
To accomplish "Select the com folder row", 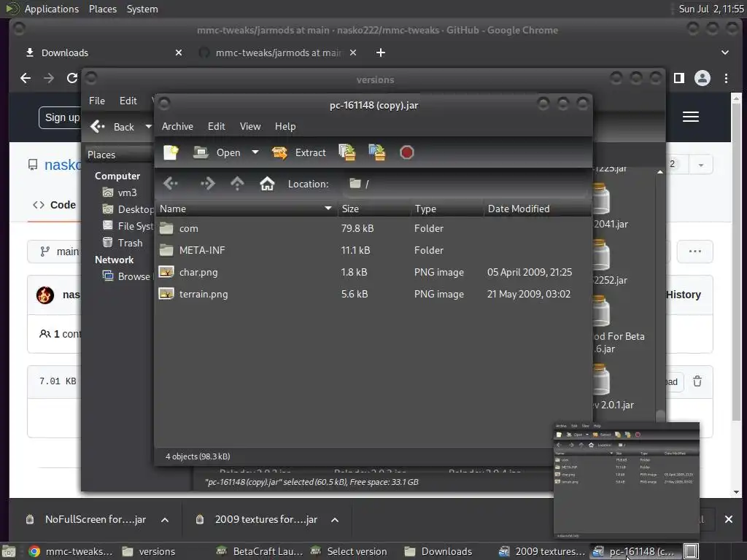I will pyautogui.click(x=373, y=228).
